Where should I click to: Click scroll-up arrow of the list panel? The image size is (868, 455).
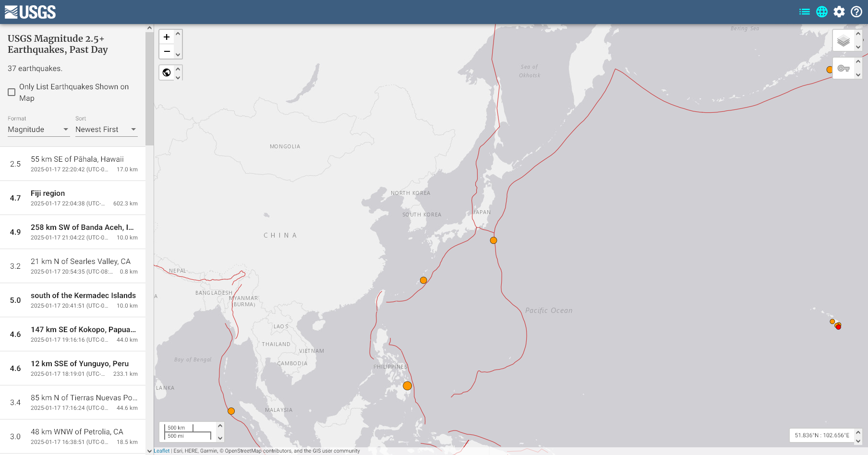coord(149,28)
